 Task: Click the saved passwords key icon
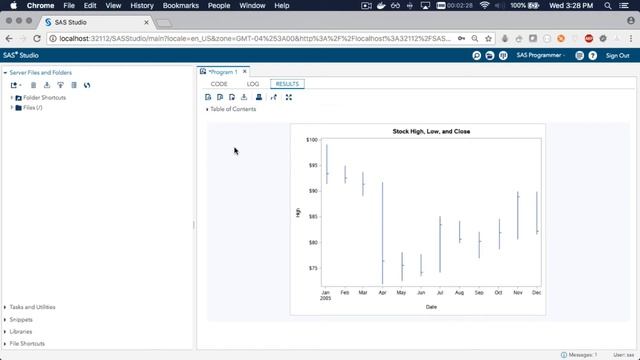461,38
